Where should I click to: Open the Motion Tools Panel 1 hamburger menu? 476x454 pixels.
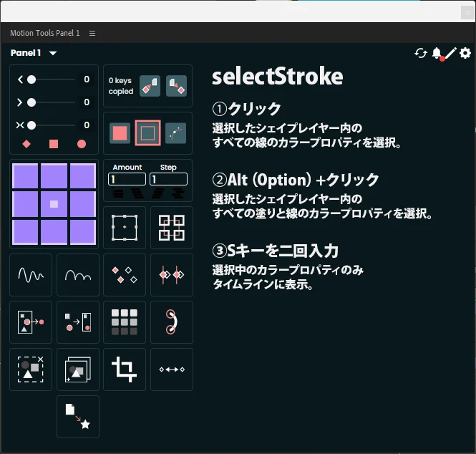click(x=92, y=33)
